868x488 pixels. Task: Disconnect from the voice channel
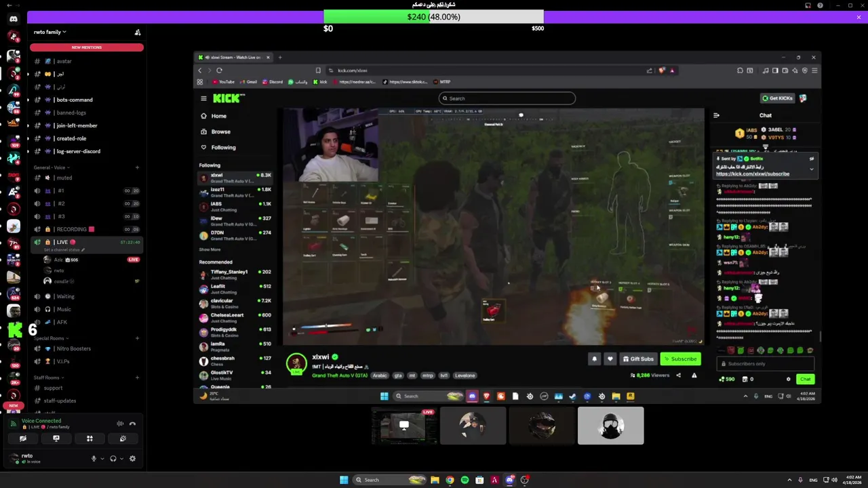[x=132, y=424]
